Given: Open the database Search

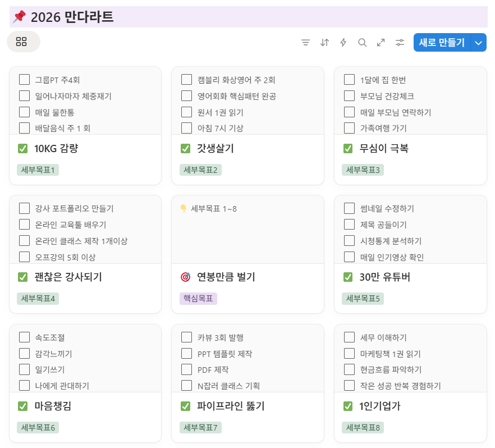Looking at the screenshot, I should [x=362, y=42].
